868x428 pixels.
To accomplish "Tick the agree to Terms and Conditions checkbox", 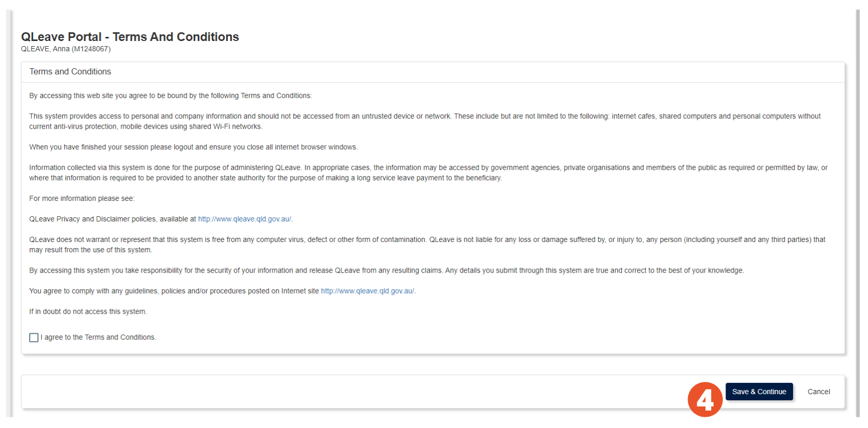I will click(x=34, y=337).
